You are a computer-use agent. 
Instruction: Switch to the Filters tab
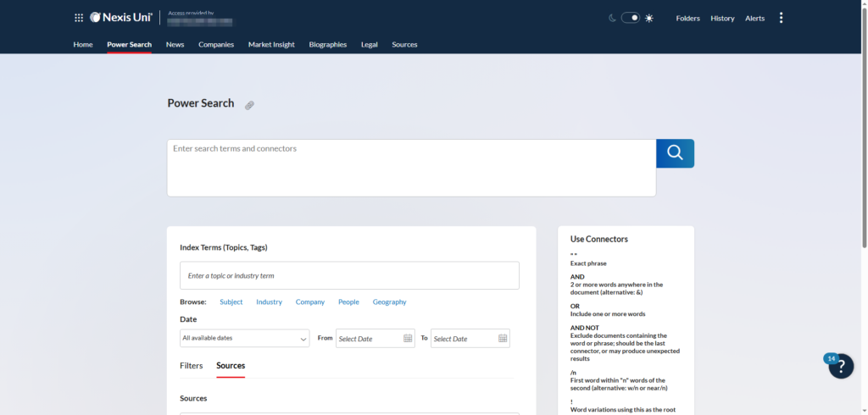(192, 366)
